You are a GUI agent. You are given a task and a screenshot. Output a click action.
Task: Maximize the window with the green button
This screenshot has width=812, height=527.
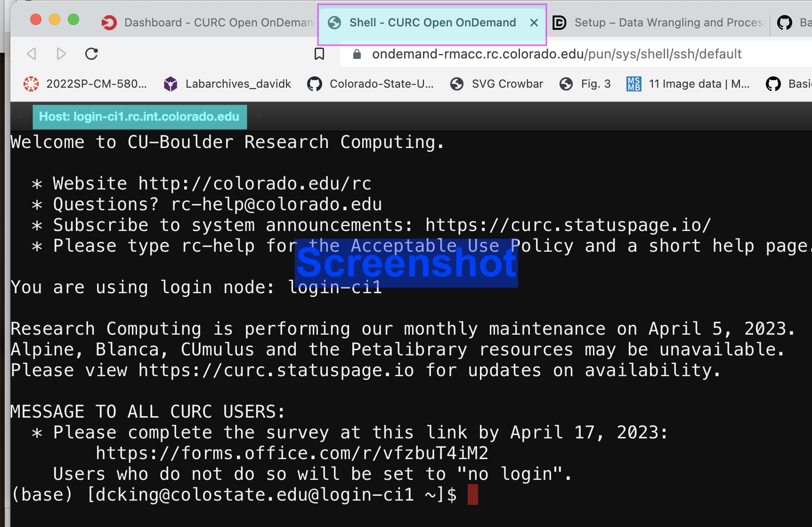(73, 19)
